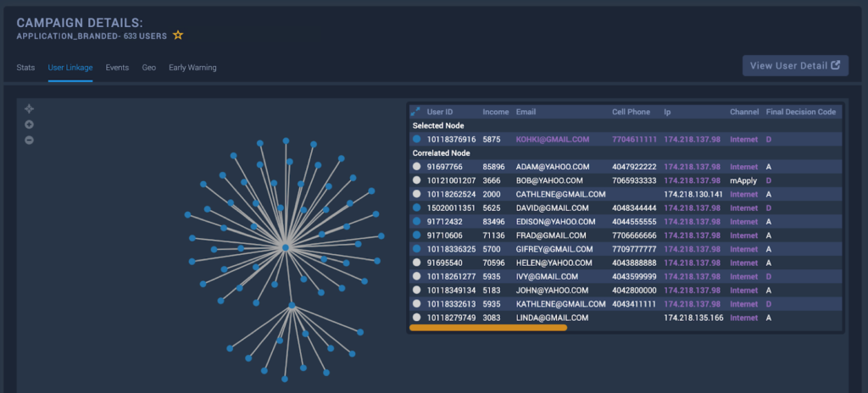This screenshot has height=393, width=868.
Task: Zoom out the graph with minus icon
Action: (30, 140)
